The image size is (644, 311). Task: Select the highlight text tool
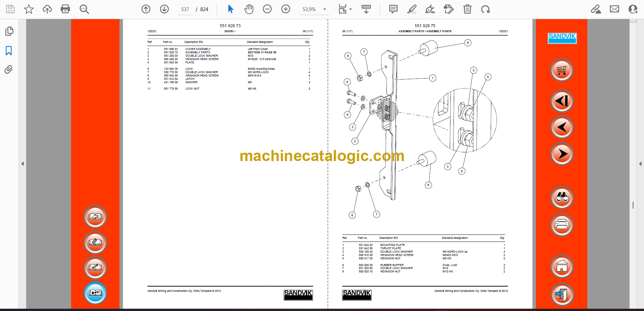click(x=412, y=9)
